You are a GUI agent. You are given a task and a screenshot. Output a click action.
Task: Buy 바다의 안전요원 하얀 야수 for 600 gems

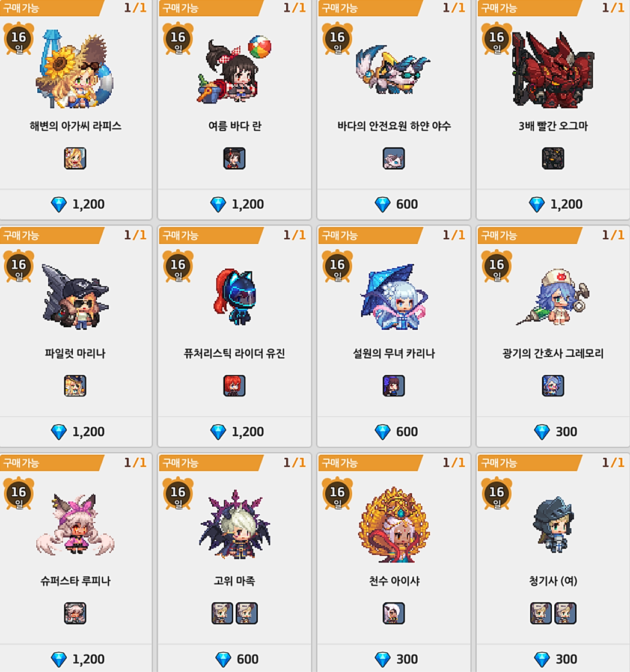[394, 205]
